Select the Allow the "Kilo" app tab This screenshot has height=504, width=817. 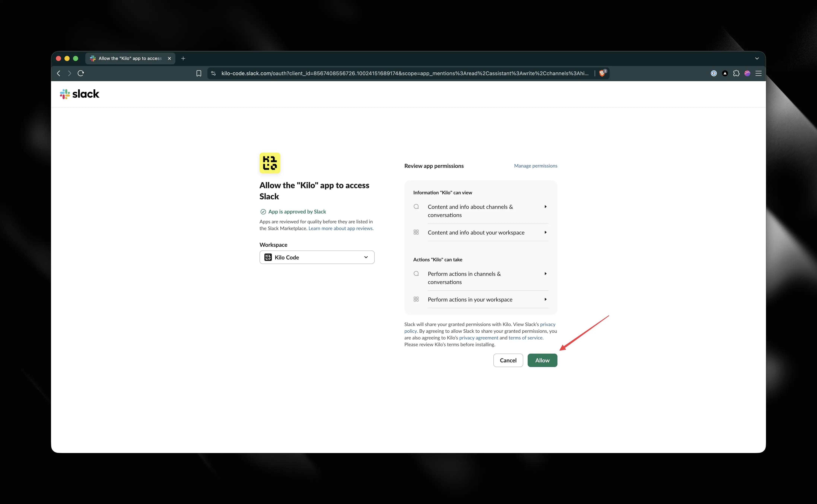[x=130, y=58]
